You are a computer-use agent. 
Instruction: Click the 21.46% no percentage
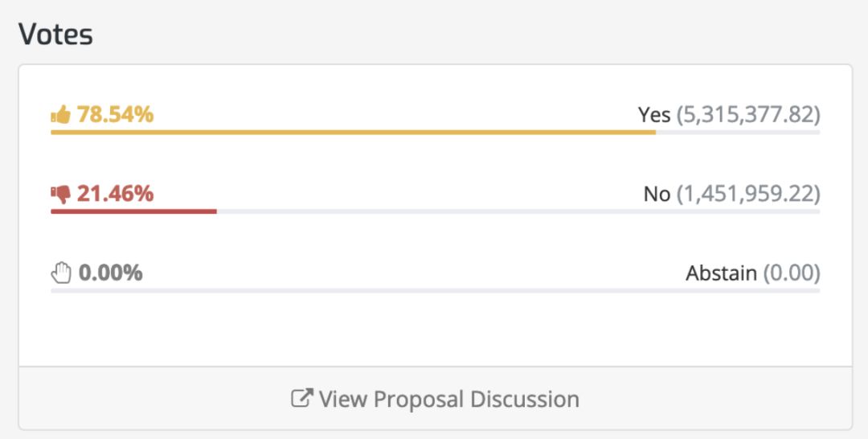pos(115,194)
